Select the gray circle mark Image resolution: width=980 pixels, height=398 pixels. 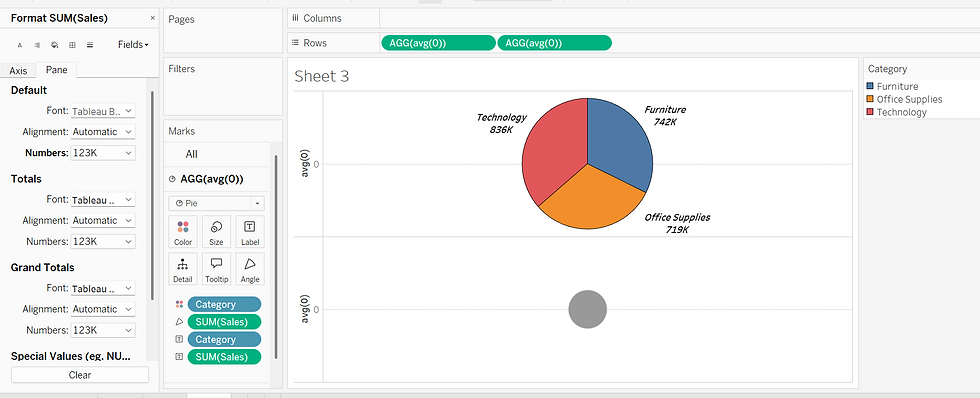coord(588,309)
